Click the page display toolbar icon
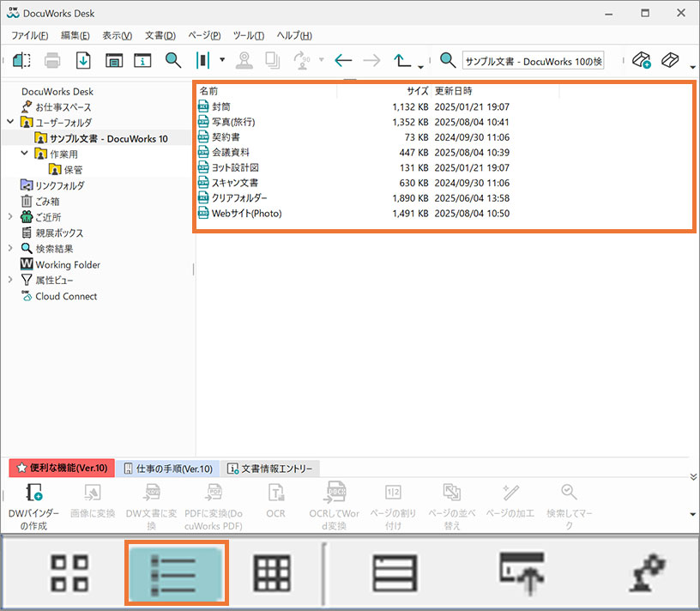Viewport: 700px width, 611px height. pos(114,60)
